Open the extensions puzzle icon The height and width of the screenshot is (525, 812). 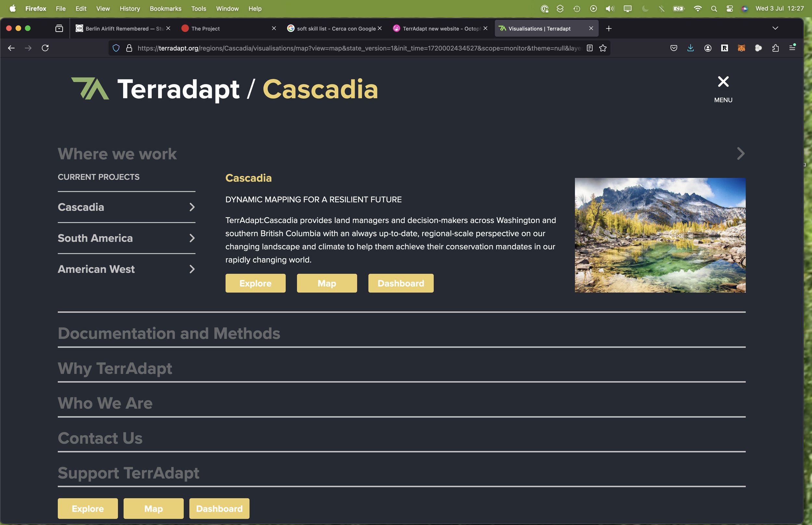[x=775, y=48]
